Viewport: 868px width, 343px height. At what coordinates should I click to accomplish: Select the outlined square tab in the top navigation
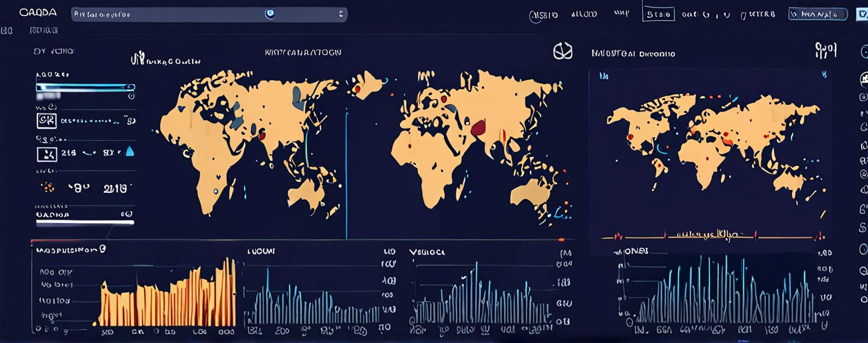[x=658, y=14]
